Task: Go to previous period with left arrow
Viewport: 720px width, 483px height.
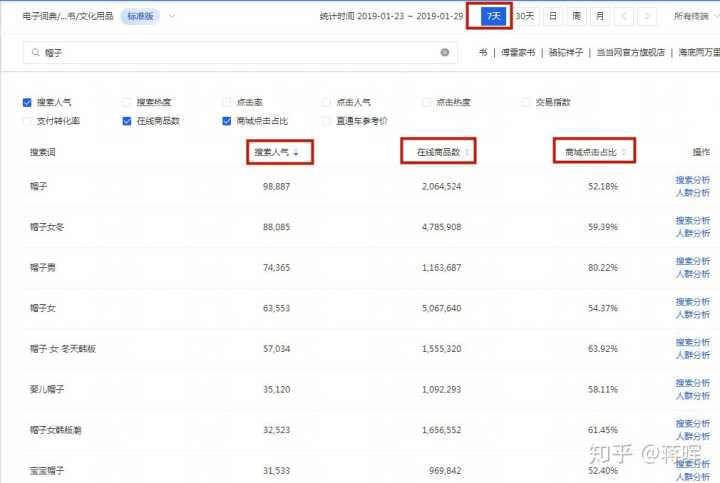Action: [625, 16]
